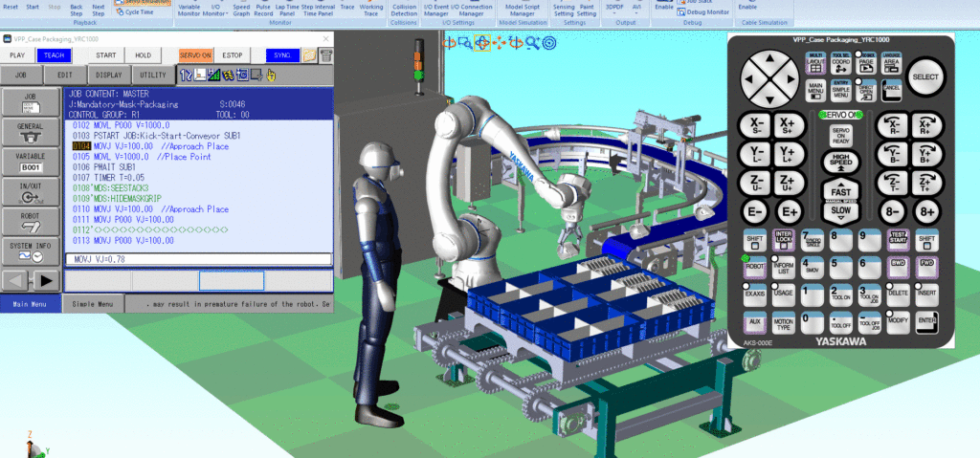Click the pointing hand toolbar icon
The width and height of the screenshot is (980, 458).
coord(271,75)
